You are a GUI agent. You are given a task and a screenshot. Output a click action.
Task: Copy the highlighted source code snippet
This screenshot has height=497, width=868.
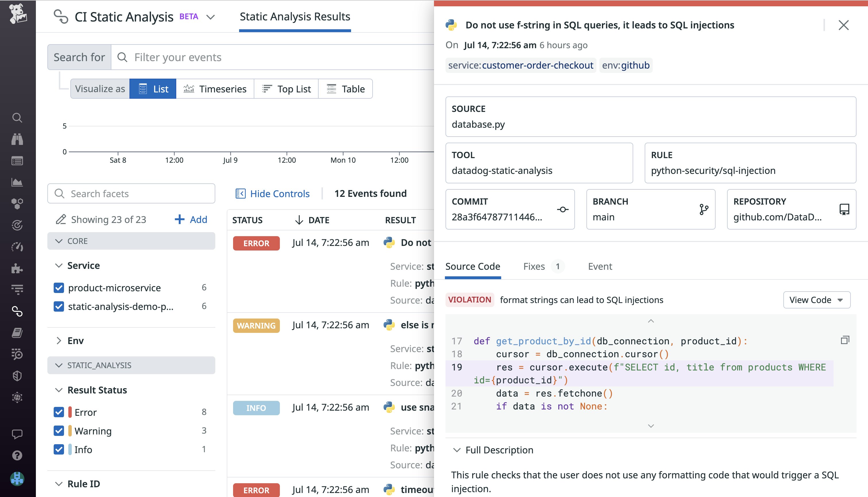[x=845, y=340]
